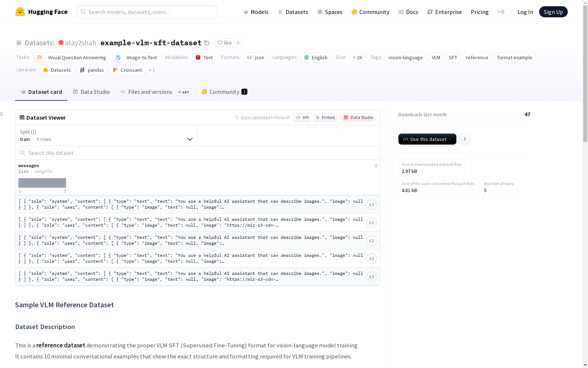The height and width of the screenshot is (368, 588).
Task: Go to Spaces in top navigation
Action: [x=330, y=12]
